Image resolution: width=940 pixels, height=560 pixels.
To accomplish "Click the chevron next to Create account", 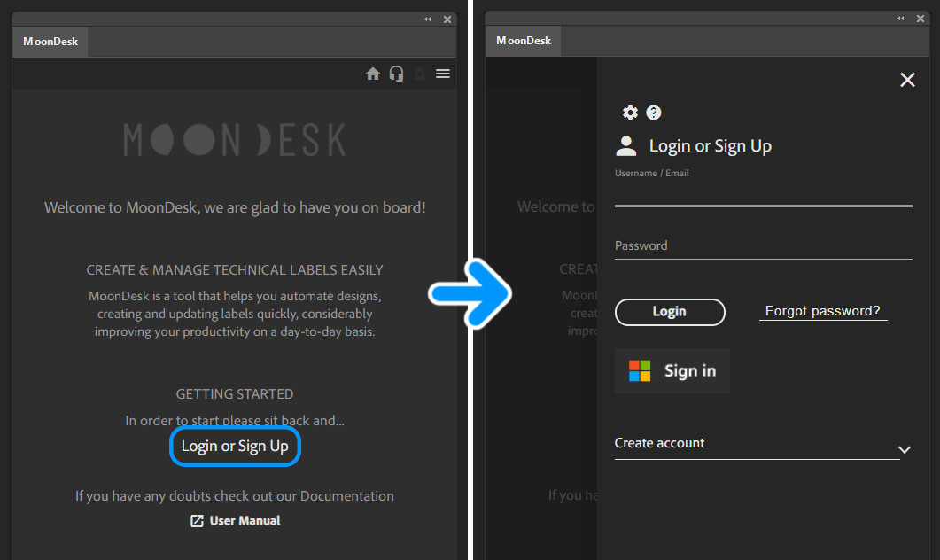I will [x=905, y=449].
